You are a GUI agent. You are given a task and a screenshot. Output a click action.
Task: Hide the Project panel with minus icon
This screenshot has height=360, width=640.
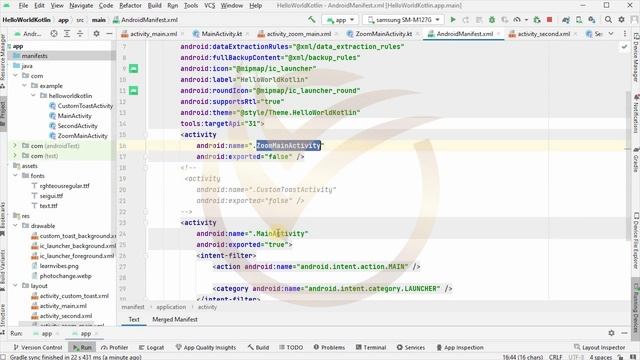coord(109,34)
